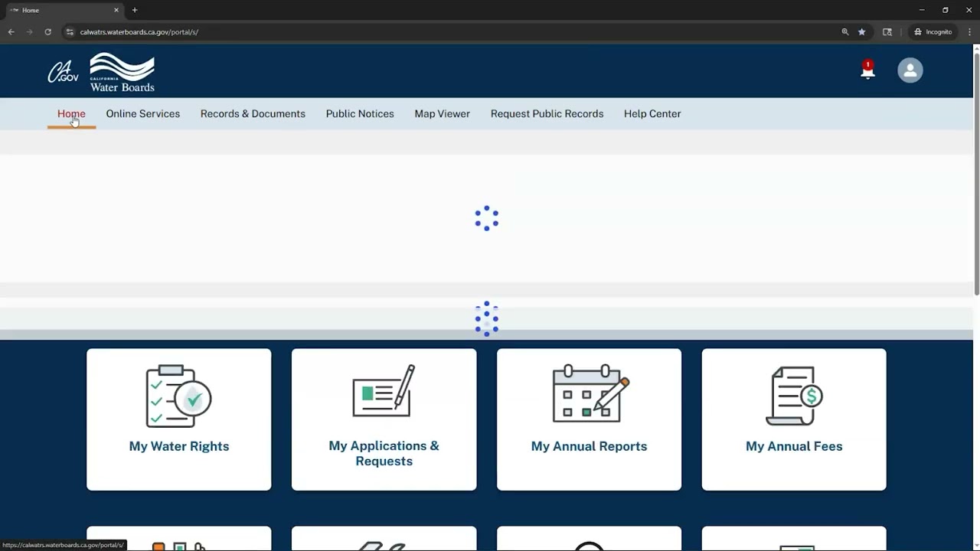Open Records & Documents menu item

(253, 113)
